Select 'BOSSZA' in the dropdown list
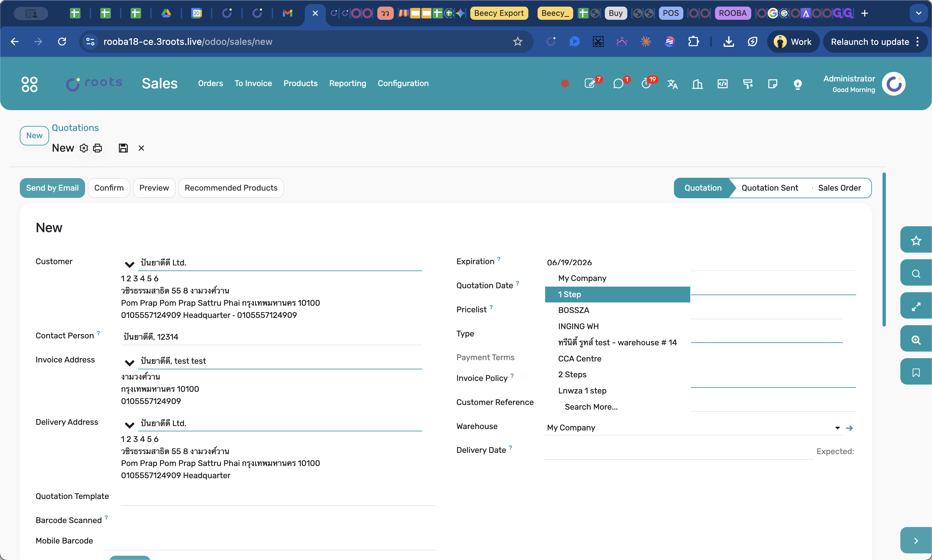This screenshot has width=932, height=560. [617, 310]
